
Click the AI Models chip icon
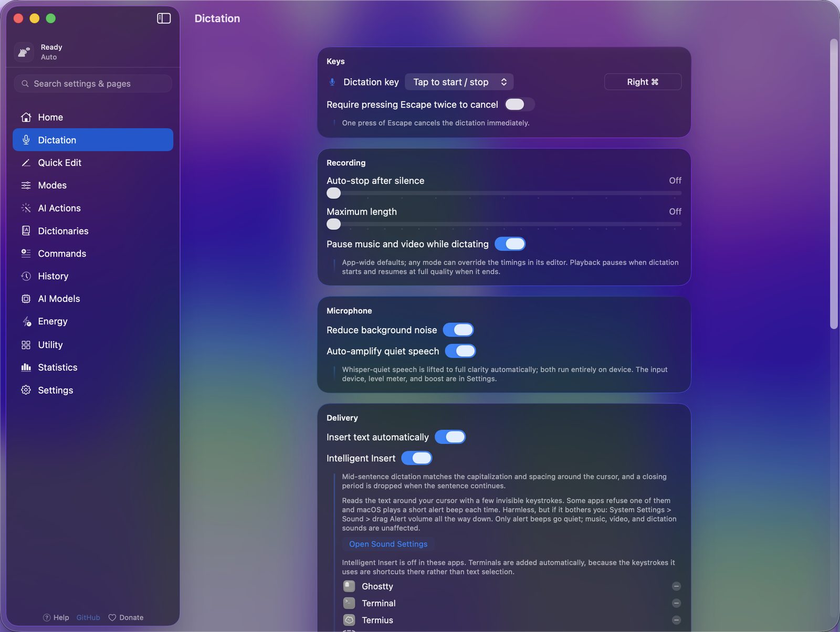click(x=26, y=299)
